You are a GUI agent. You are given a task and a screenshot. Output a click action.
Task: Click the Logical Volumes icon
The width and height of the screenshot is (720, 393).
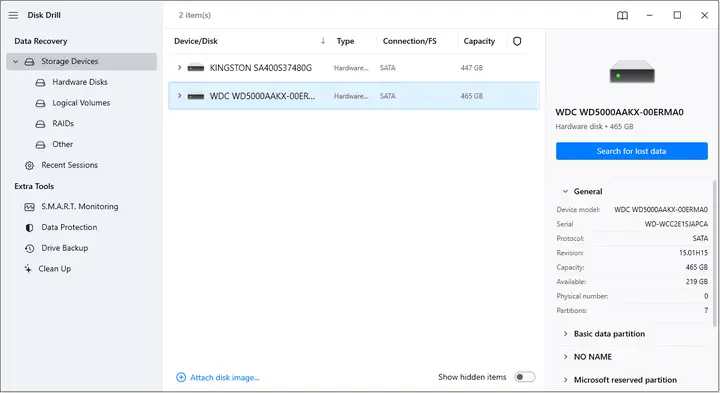coord(40,103)
